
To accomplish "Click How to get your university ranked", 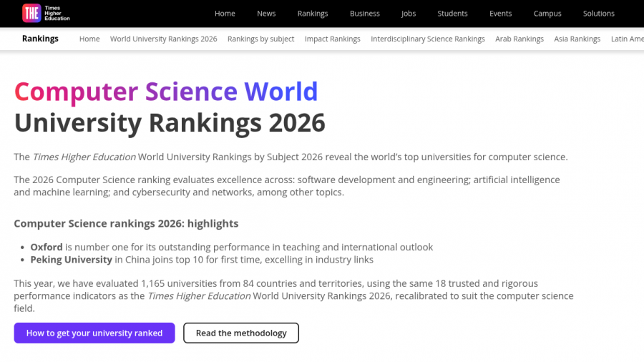I will click(94, 333).
